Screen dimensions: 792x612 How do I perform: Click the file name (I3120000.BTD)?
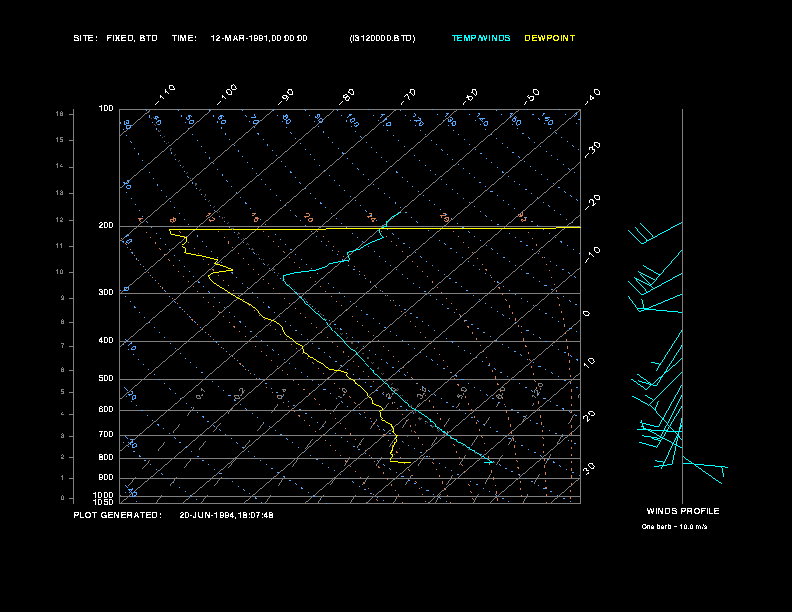[x=382, y=38]
